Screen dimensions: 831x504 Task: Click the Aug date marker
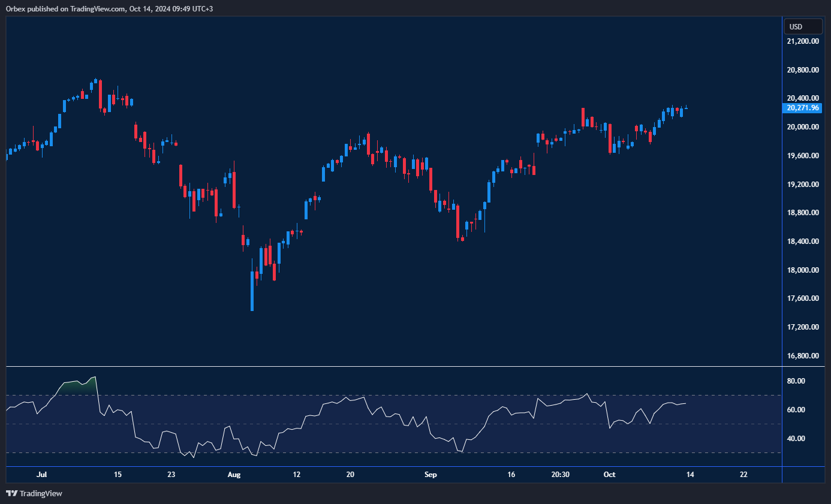tap(234, 475)
